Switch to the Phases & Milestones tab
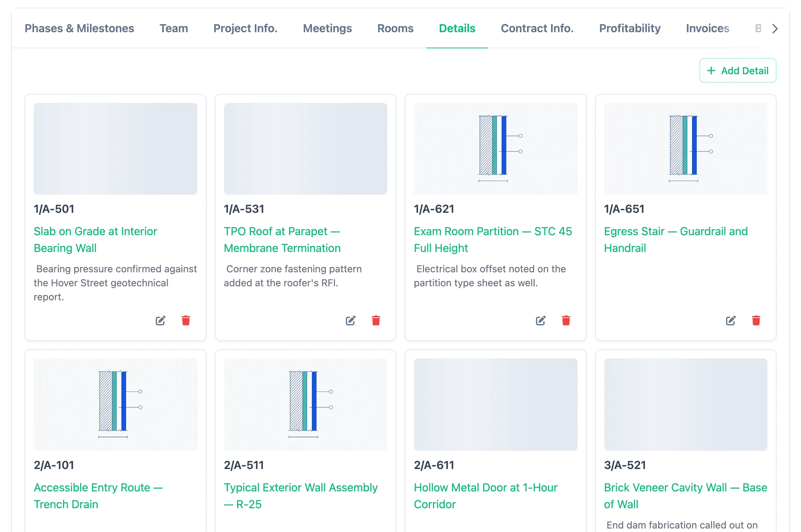 click(79, 28)
